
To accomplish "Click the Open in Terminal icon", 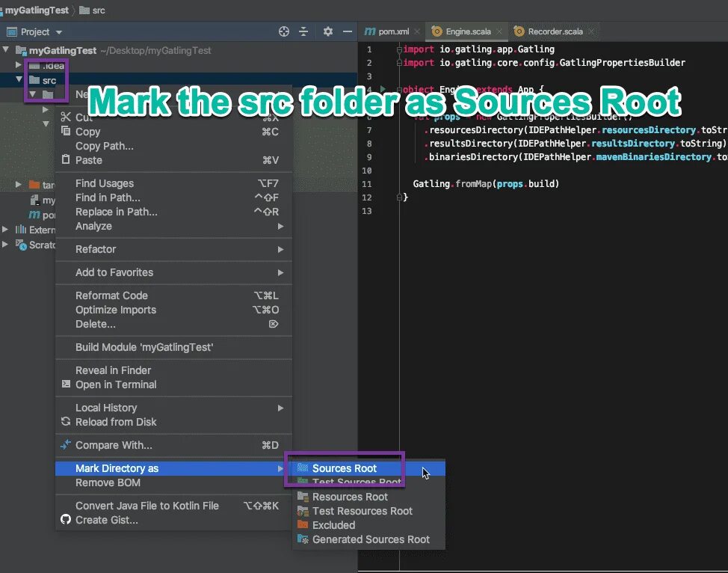I will pos(67,384).
